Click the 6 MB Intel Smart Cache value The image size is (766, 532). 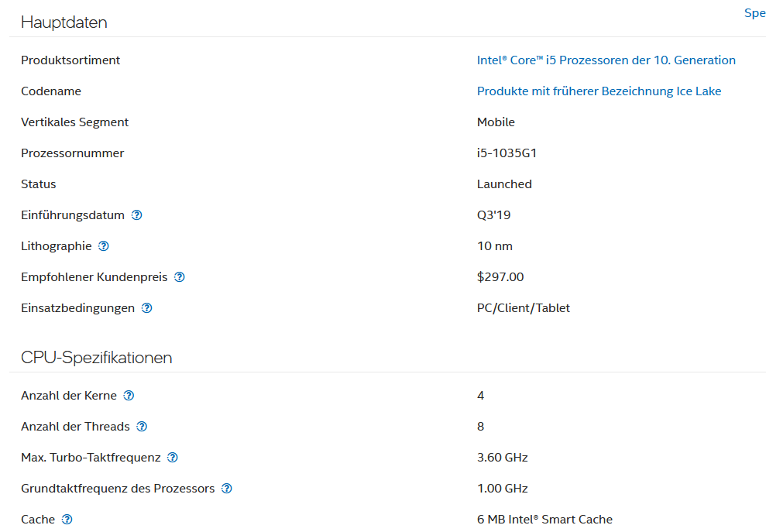click(x=544, y=520)
